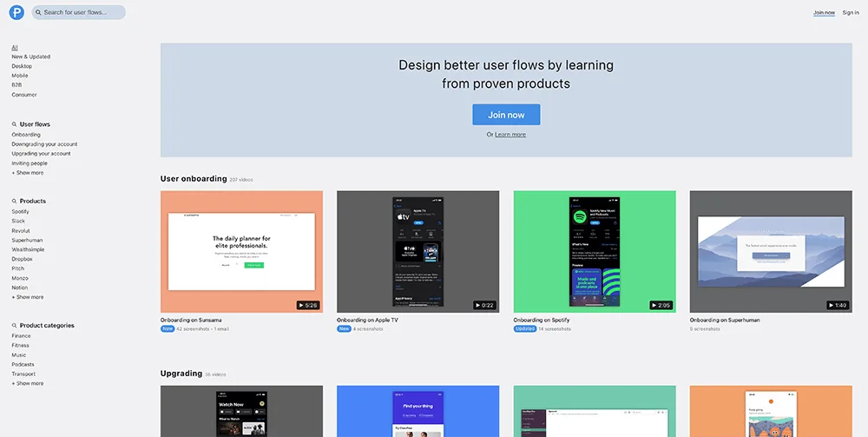Click Sign in at top right
This screenshot has height=437, width=868.
[x=851, y=13]
